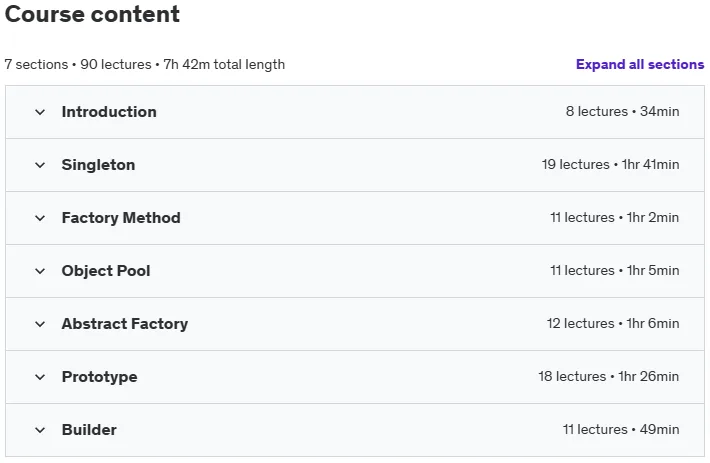Click the 11 lectures 49min text

tap(621, 429)
